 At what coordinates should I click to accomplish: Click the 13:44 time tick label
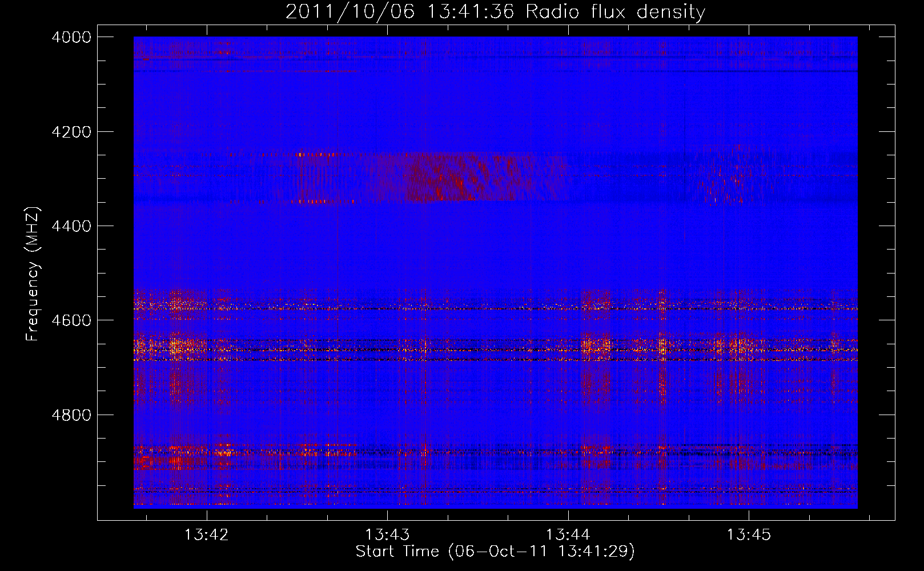[x=568, y=535]
